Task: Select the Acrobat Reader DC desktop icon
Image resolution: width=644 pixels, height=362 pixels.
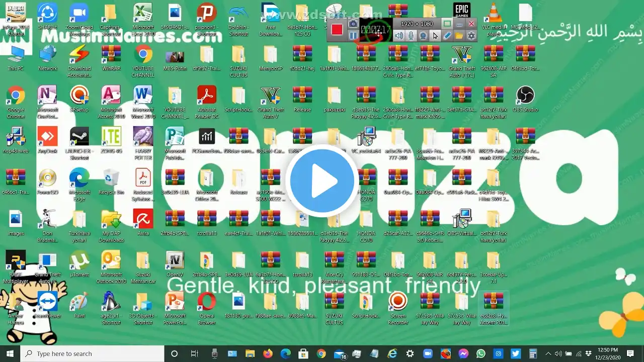Action: pyautogui.click(x=207, y=103)
